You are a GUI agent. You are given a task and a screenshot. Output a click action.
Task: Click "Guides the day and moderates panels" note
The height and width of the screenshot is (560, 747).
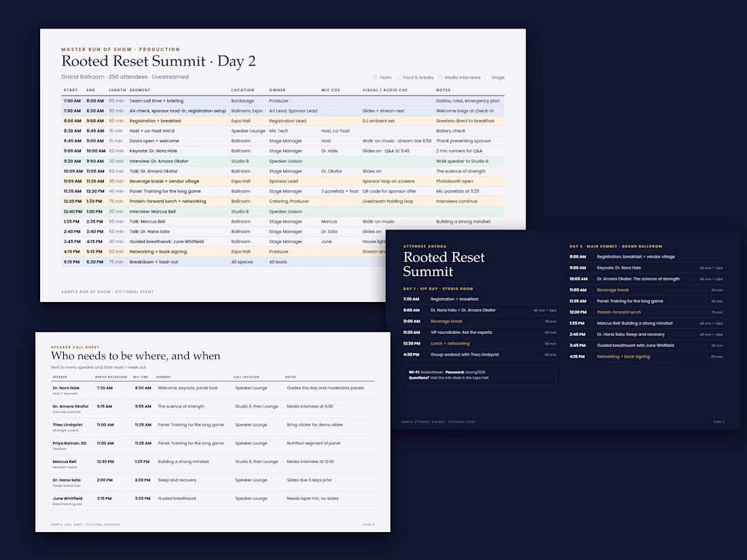325,388
